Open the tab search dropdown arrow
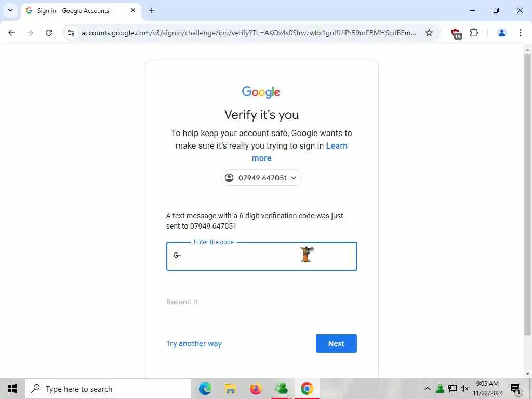 point(10,10)
